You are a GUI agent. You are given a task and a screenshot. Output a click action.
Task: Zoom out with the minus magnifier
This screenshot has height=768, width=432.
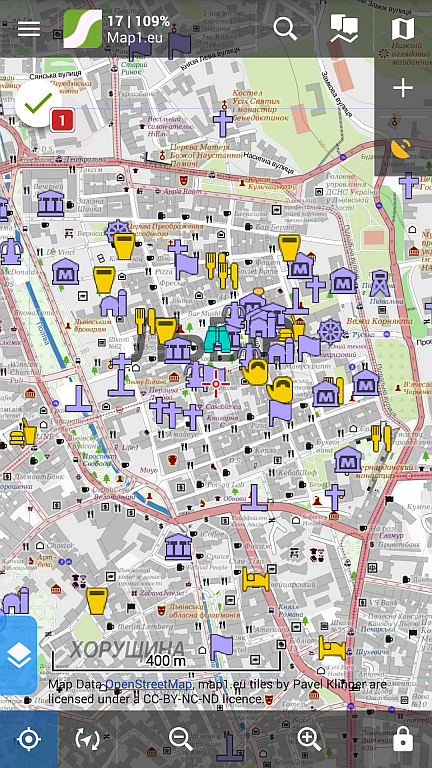[x=180, y=739]
